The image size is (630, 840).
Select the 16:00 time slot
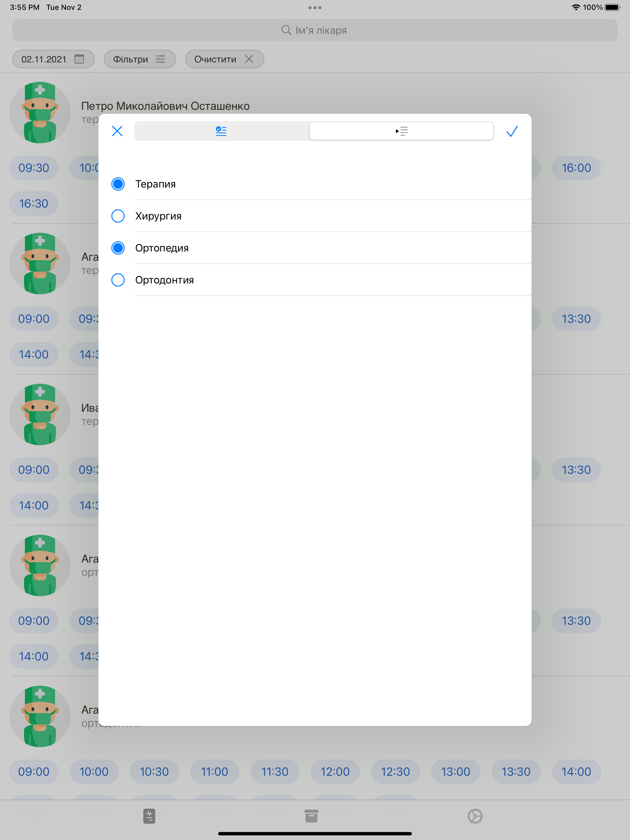pos(576,168)
